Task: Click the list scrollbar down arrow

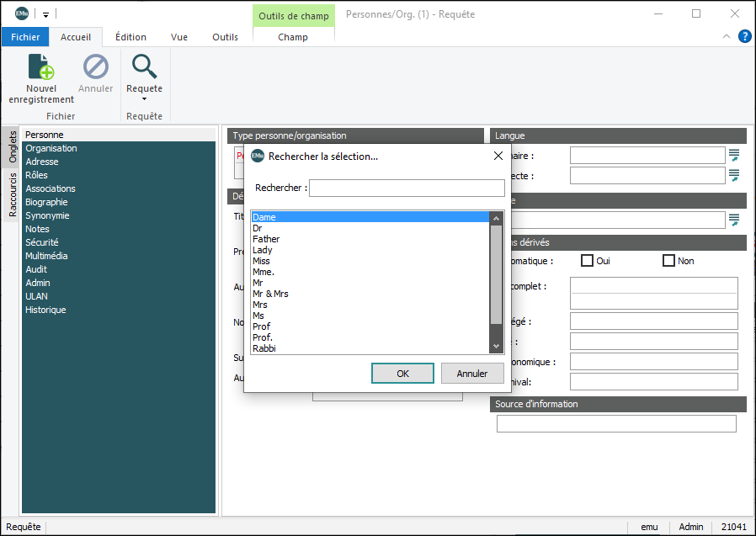Action: [x=496, y=346]
